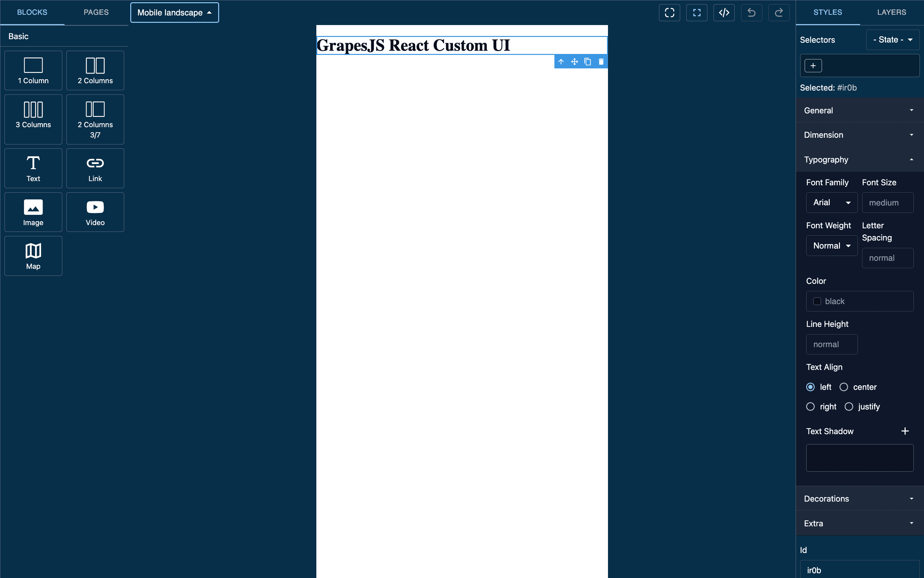Click the Font Size input field
The width and height of the screenshot is (924, 578).
pos(887,203)
